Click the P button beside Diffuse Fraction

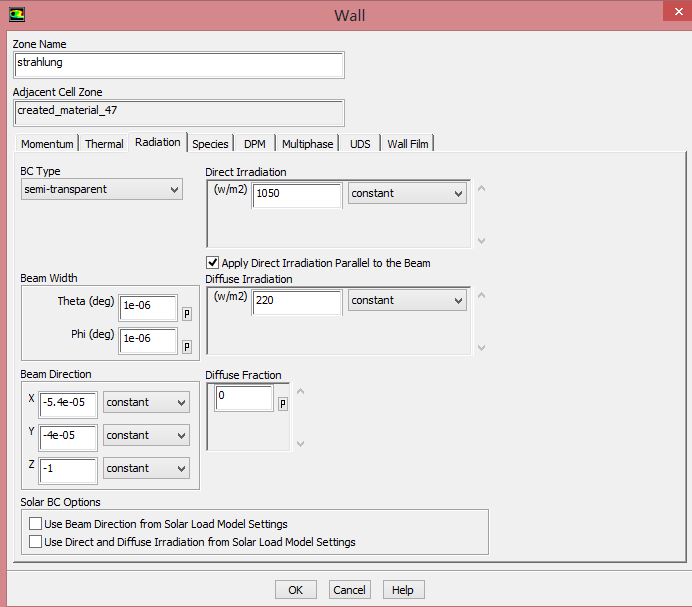282,403
